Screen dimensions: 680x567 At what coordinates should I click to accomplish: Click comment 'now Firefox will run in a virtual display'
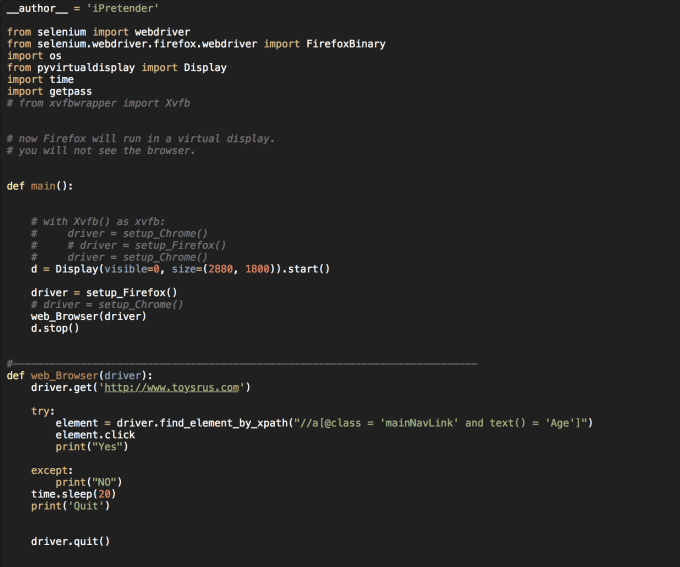coord(141,139)
